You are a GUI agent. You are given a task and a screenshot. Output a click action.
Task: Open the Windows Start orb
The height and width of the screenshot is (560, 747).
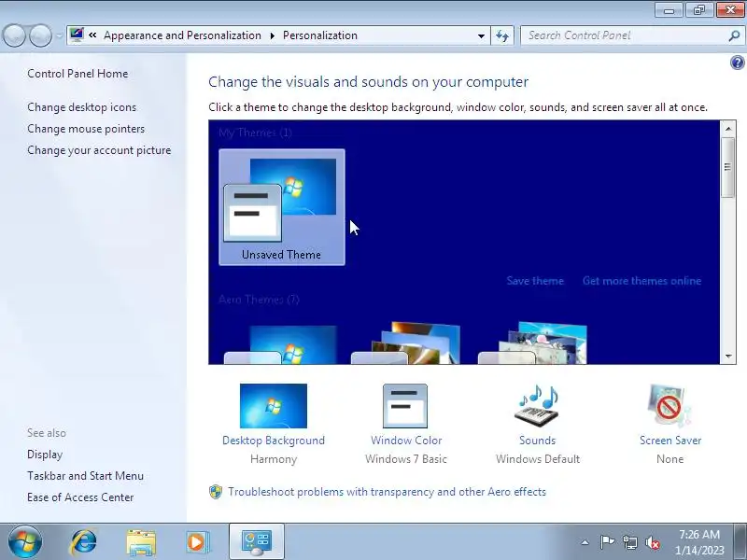tap(25, 541)
